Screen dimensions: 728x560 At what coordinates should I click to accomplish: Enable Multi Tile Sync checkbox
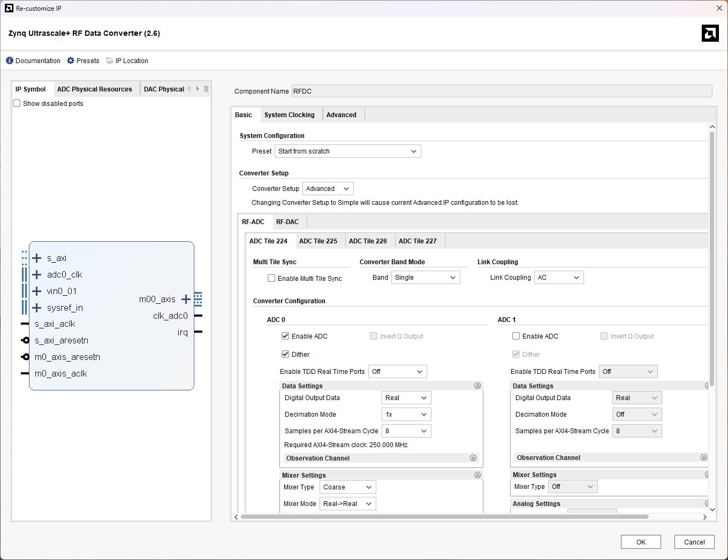271,278
